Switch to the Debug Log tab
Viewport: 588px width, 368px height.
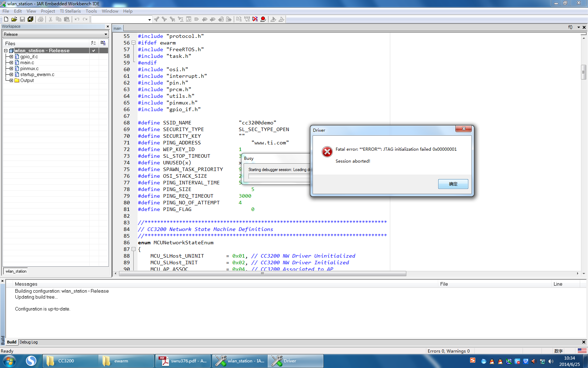coord(29,342)
